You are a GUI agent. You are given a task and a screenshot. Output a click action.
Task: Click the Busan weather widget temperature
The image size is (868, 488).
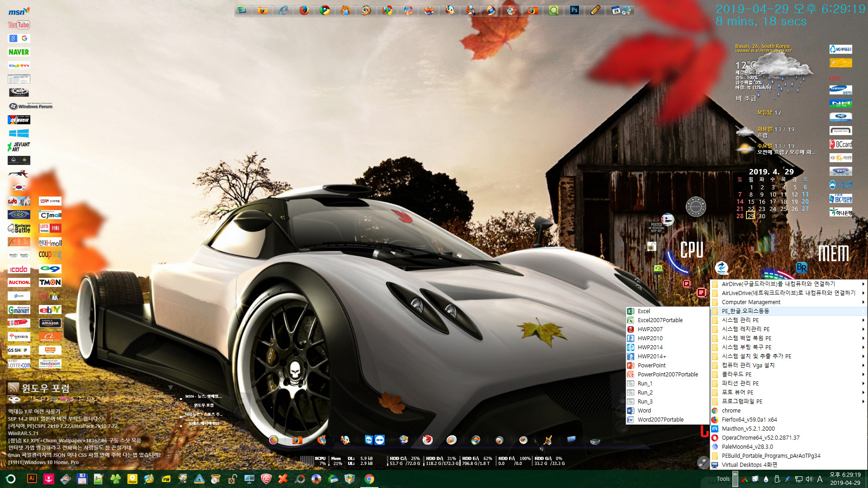pos(745,65)
